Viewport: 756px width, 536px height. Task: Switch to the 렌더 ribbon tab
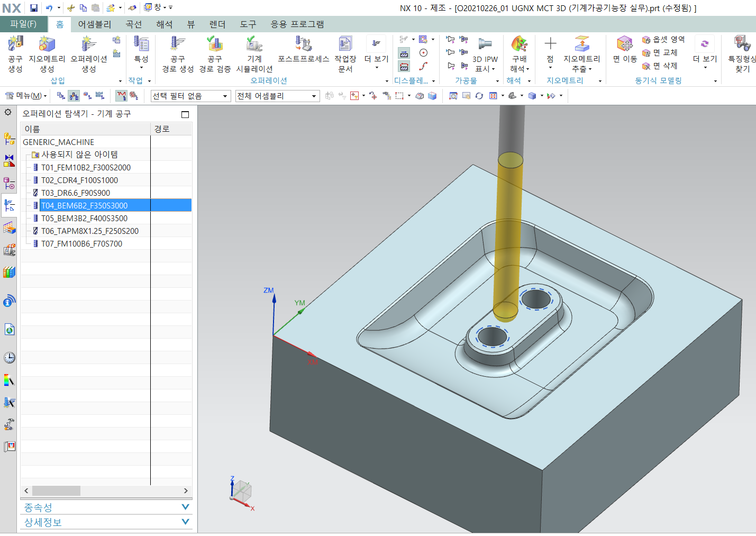pyautogui.click(x=217, y=24)
